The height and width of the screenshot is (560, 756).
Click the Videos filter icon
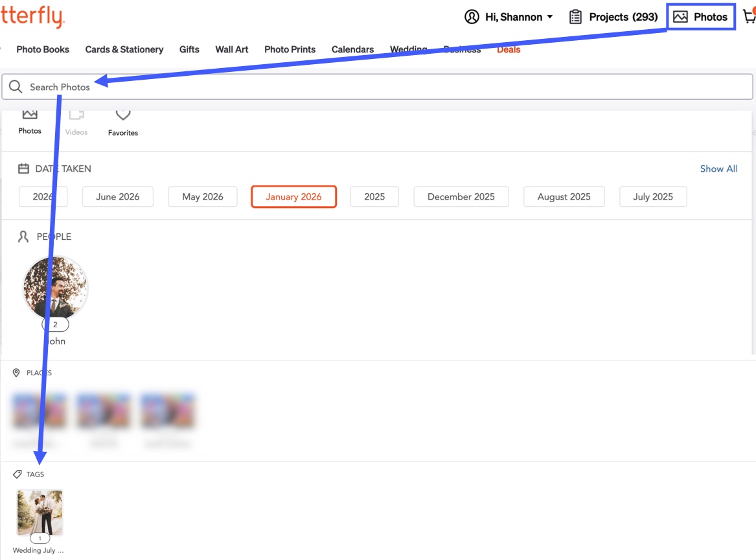(76, 115)
